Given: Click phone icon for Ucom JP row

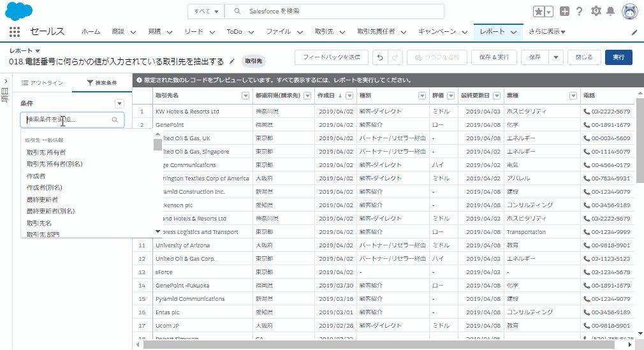Looking at the screenshot, I should point(587,326).
